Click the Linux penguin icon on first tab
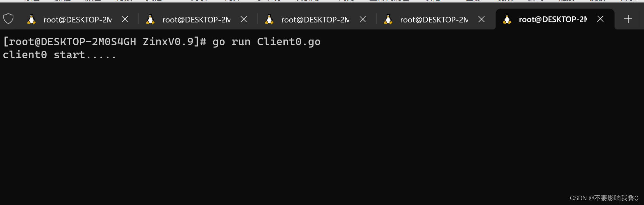The height and width of the screenshot is (205, 644). click(x=31, y=19)
